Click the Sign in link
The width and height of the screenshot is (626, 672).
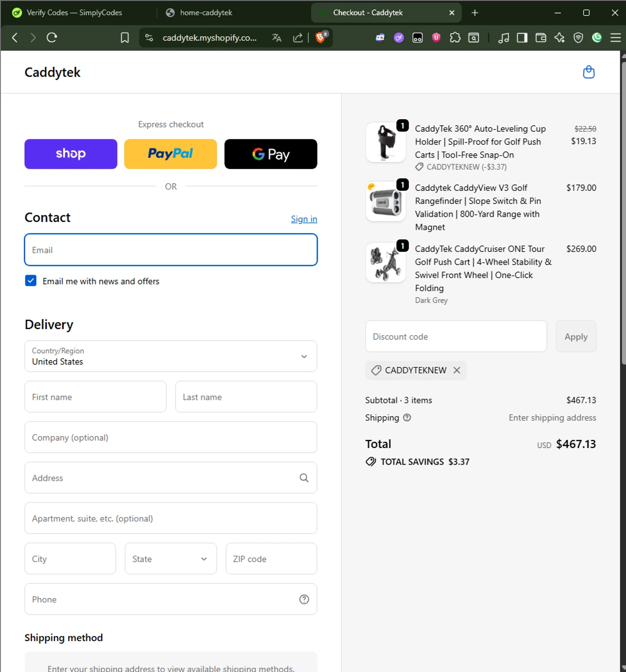pos(304,219)
